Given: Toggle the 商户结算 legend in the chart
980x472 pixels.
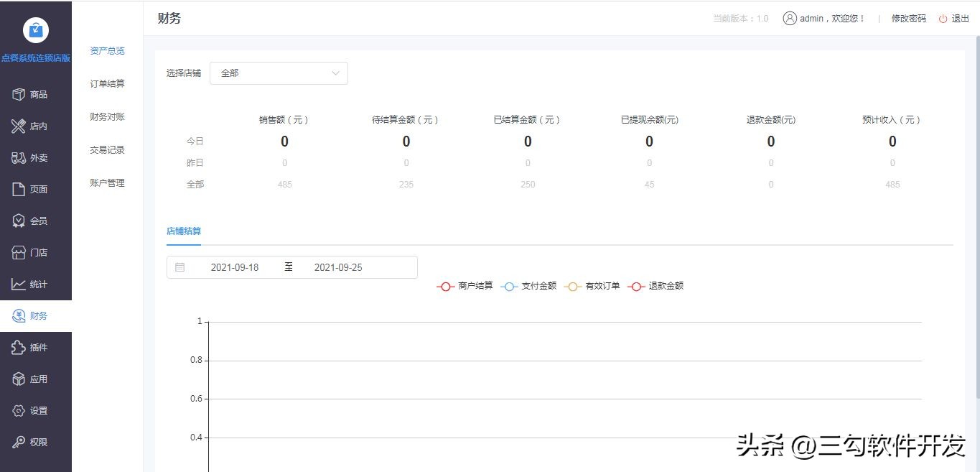Looking at the screenshot, I should (x=465, y=286).
